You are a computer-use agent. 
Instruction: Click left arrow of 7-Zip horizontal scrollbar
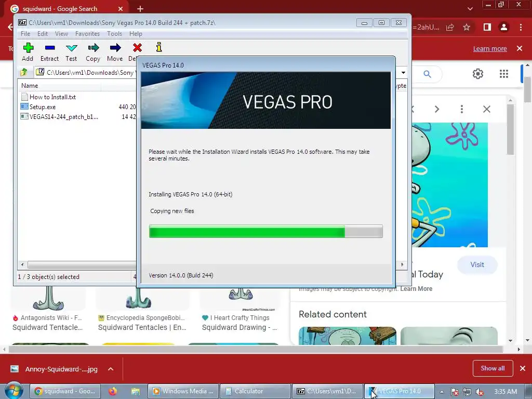pos(22,264)
